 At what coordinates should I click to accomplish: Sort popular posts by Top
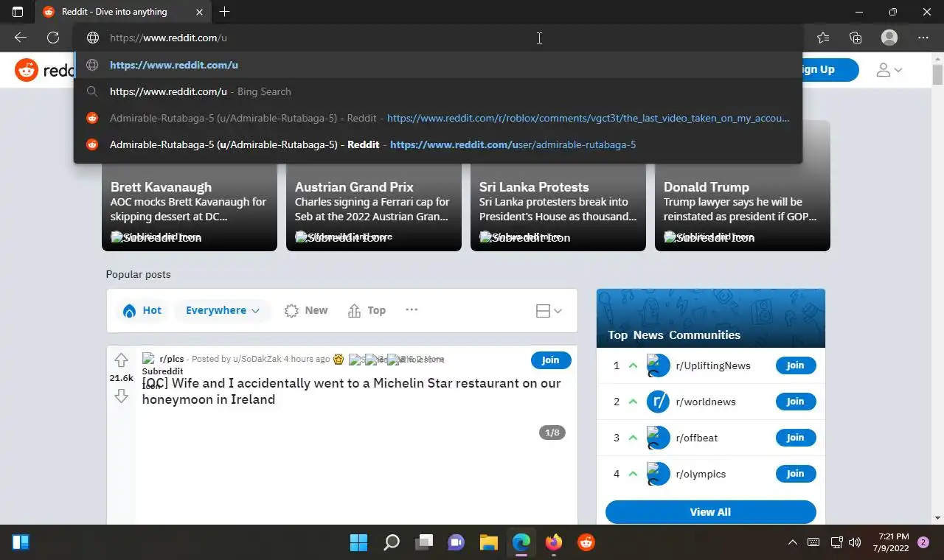(367, 310)
